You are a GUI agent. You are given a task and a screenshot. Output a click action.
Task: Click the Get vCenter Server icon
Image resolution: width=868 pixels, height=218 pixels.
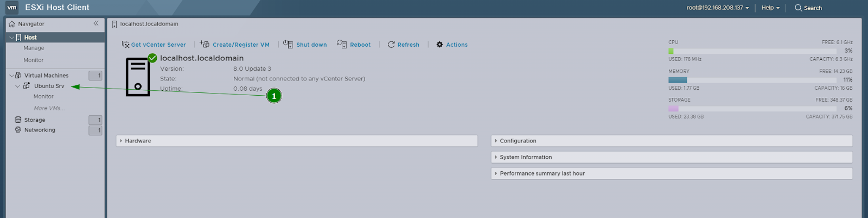[x=125, y=45]
